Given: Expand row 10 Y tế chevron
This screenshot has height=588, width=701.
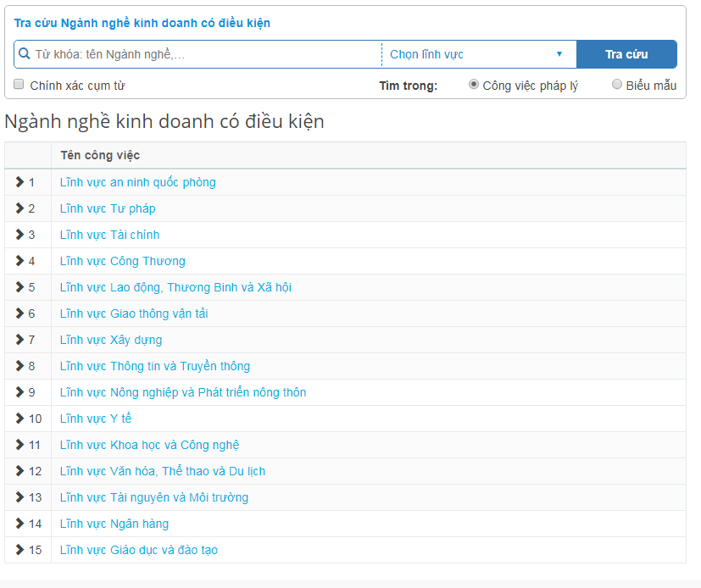Looking at the screenshot, I should [19, 419].
